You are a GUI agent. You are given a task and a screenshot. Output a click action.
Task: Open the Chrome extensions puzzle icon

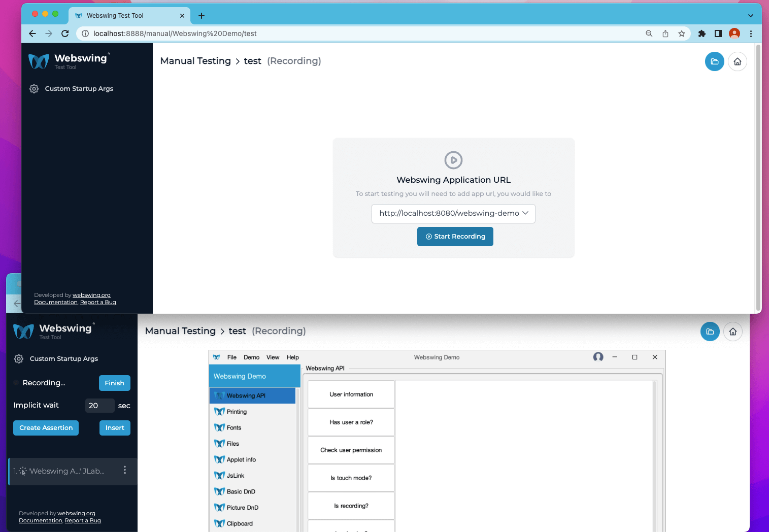[701, 34]
